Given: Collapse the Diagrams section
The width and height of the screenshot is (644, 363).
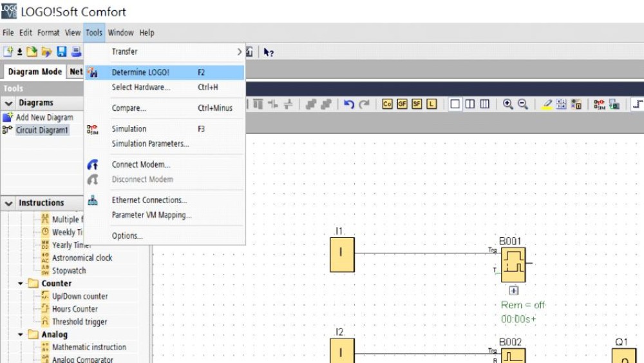Looking at the screenshot, I should click(8, 103).
